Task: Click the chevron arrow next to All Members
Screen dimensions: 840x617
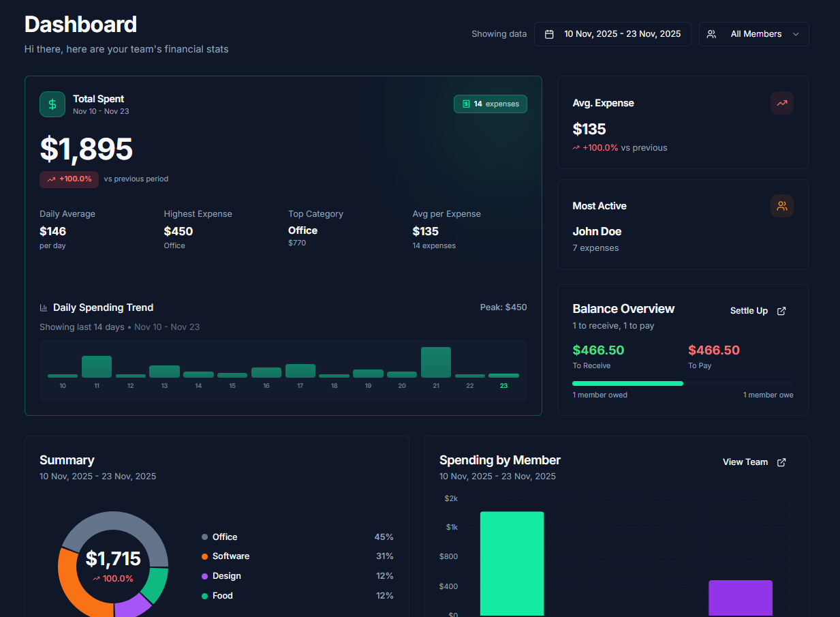Action: [x=795, y=33]
